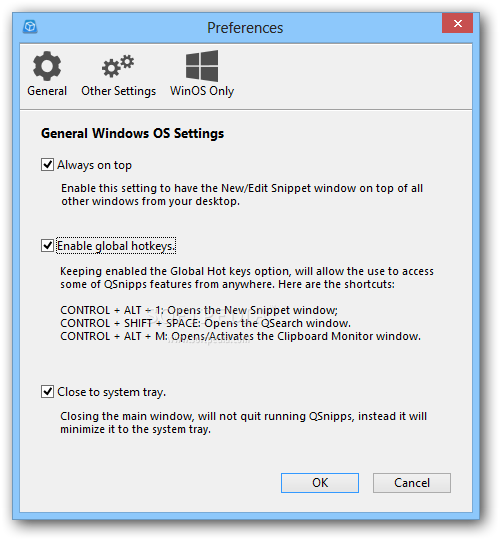The width and height of the screenshot is (500, 540).
Task: Click the Always on top description text
Action: tap(242, 195)
